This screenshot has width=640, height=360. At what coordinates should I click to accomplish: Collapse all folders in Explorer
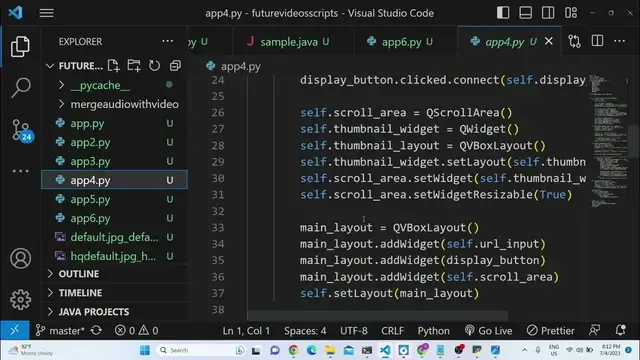click(x=176, y=66)
